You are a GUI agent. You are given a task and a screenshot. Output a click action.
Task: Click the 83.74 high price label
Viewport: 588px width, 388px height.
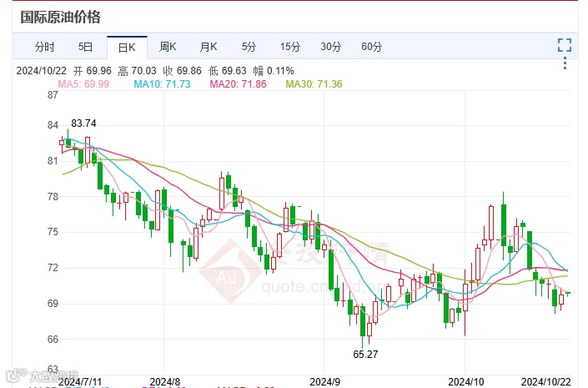pos(83,123)
